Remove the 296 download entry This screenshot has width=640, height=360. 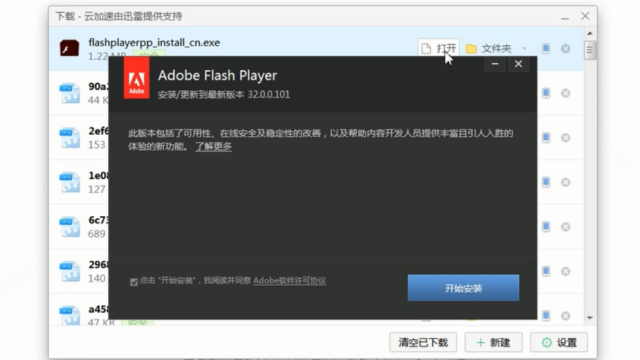[565, 271]
